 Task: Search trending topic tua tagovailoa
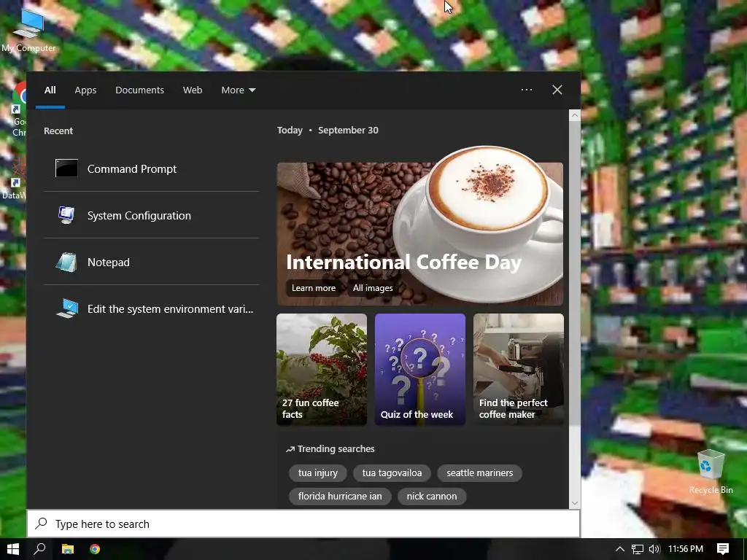coord(392,472)
